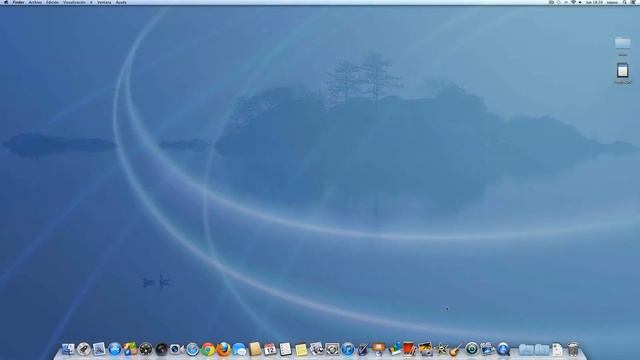Select the folder icon on the desktop

coord(622,42)
